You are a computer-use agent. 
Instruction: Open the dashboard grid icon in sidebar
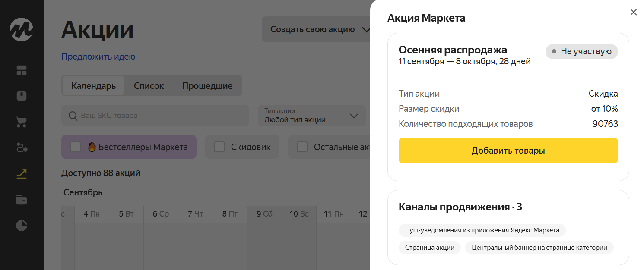pos(22,70)
